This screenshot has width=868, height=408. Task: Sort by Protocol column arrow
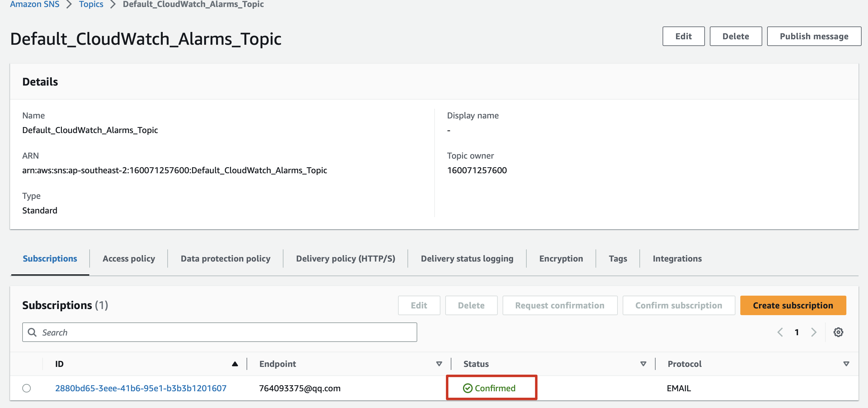[846, 364]
